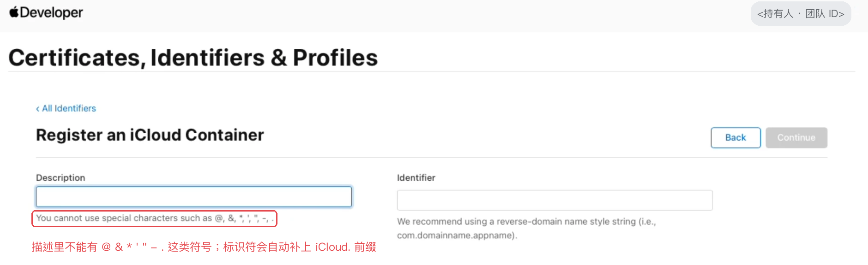Click the disabled Continue button
This screenshot has height=265, width=868.
[x=796, y=138]
